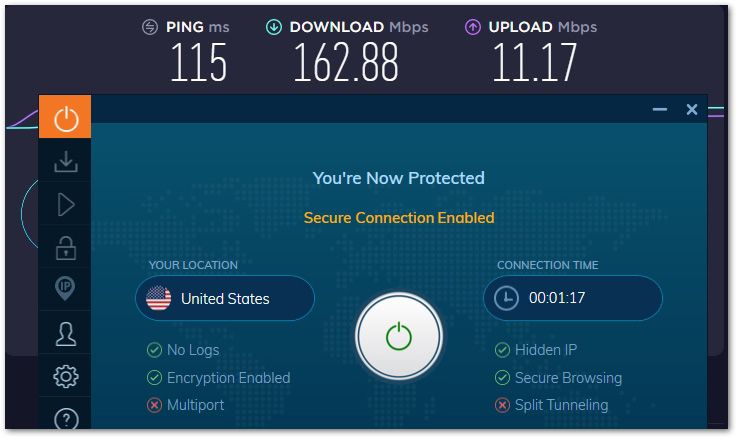Open the dedicated IP pin icon
Viewport: 737px width, 438px height.
(65, 288)
